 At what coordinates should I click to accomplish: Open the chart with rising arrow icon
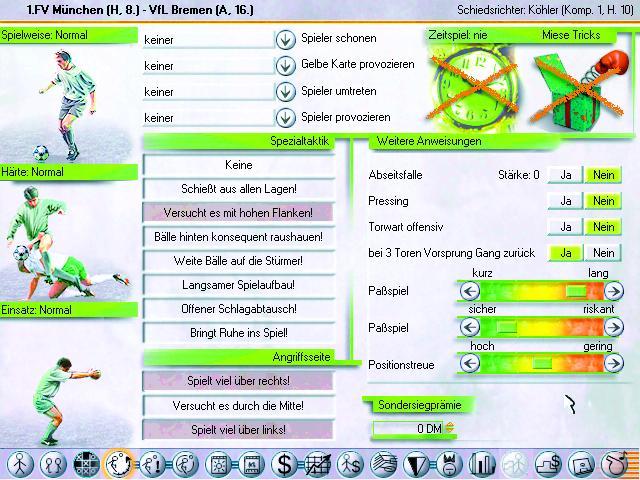318,464
